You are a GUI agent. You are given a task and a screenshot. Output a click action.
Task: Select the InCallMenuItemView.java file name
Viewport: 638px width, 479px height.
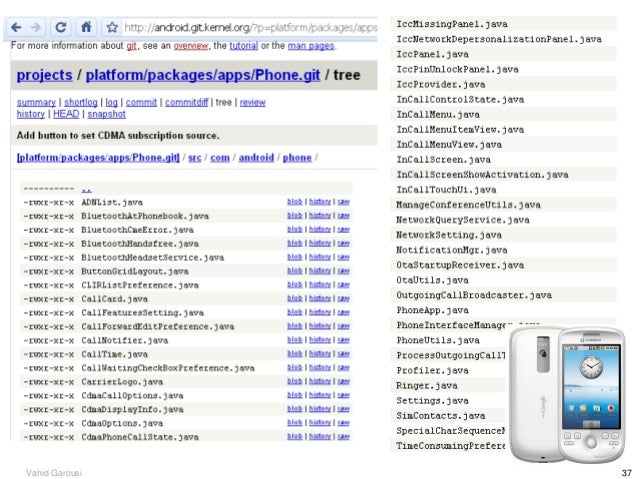pyautogui.click(x=460, y=129)
